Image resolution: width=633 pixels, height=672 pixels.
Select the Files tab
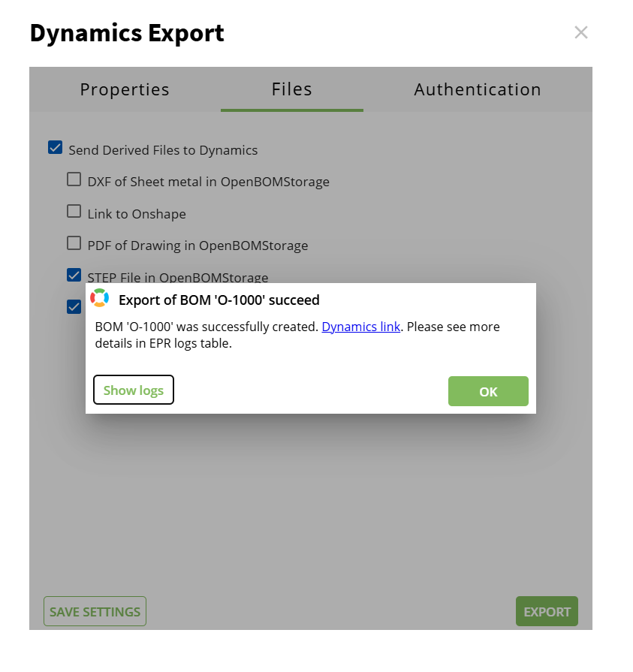coord(291,89)
